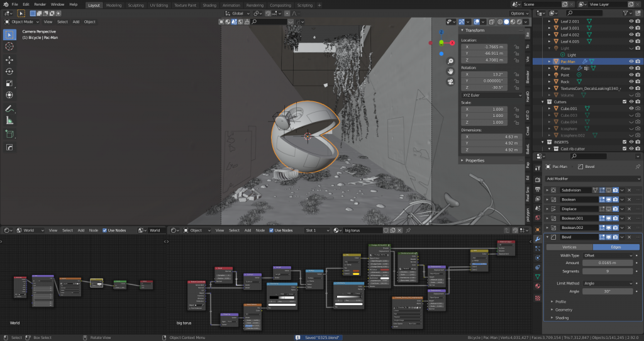Collapse the Bevel modifier panel
This screenshot has width=644, height=341.
pos(548,237)
